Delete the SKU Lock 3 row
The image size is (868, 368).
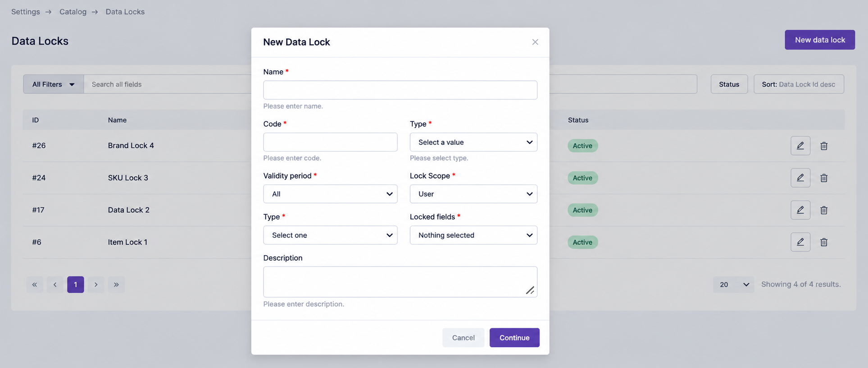point(824,178)
